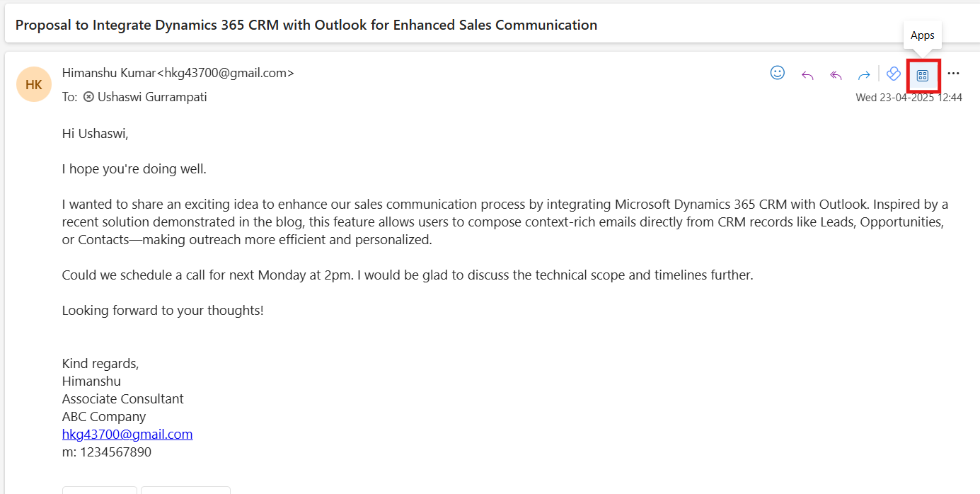Viewport: 980px width, 494px height.
Task: Click the "Associate Consultant" signature line
Action: click(x=123, y=398)
